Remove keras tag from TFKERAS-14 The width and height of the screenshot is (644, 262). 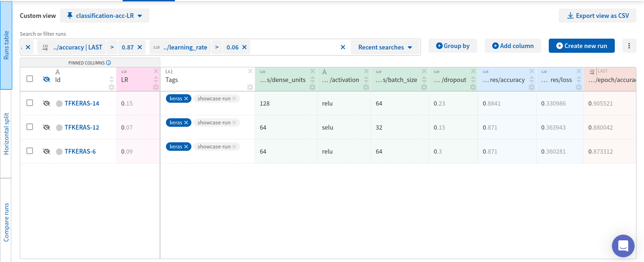pos(186,98)
